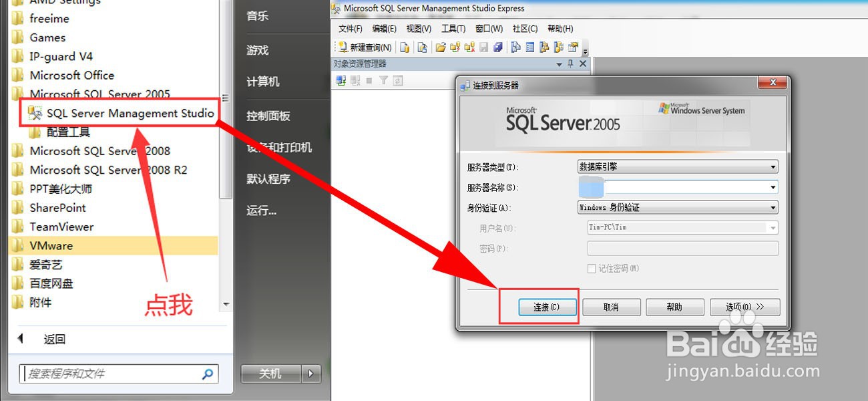Click the 爱奇艺 folder icon
Screen dimensions: 868x401
coord(17,265)
